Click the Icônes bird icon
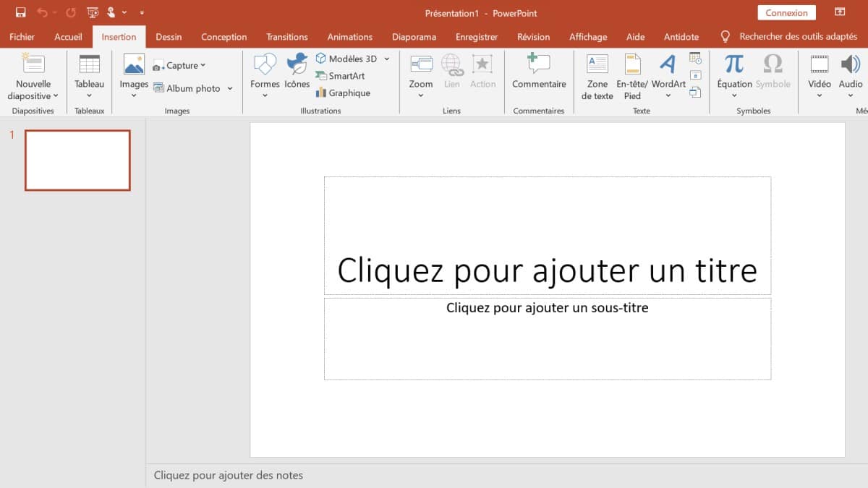This screenshot has width=868, height=488. (297, 65)
